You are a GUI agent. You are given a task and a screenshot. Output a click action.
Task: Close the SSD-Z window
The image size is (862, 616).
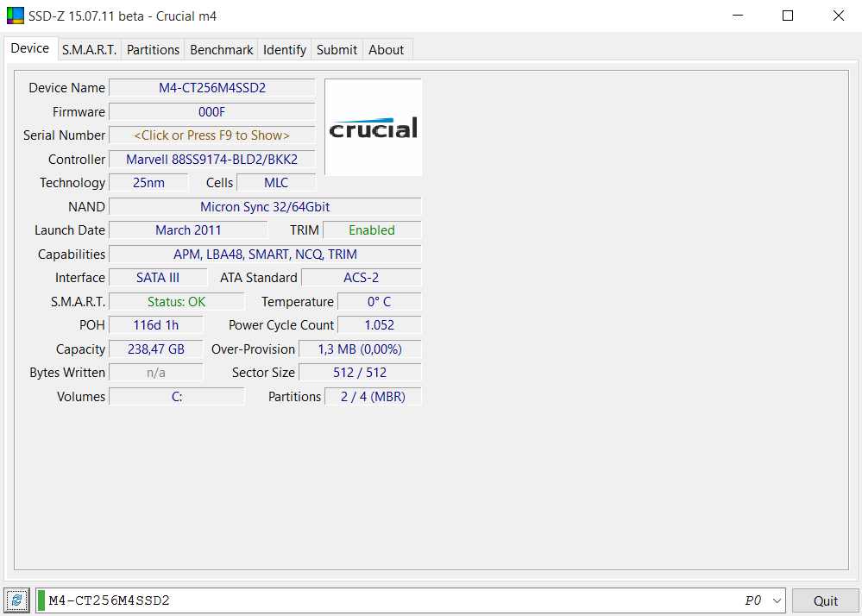[839, 16]
